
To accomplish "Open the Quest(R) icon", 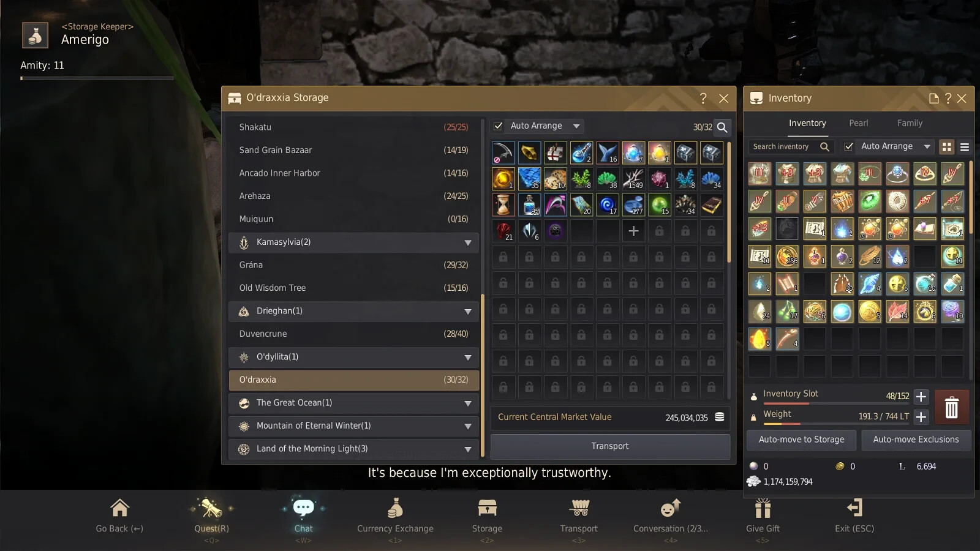I will coord(211,508).
